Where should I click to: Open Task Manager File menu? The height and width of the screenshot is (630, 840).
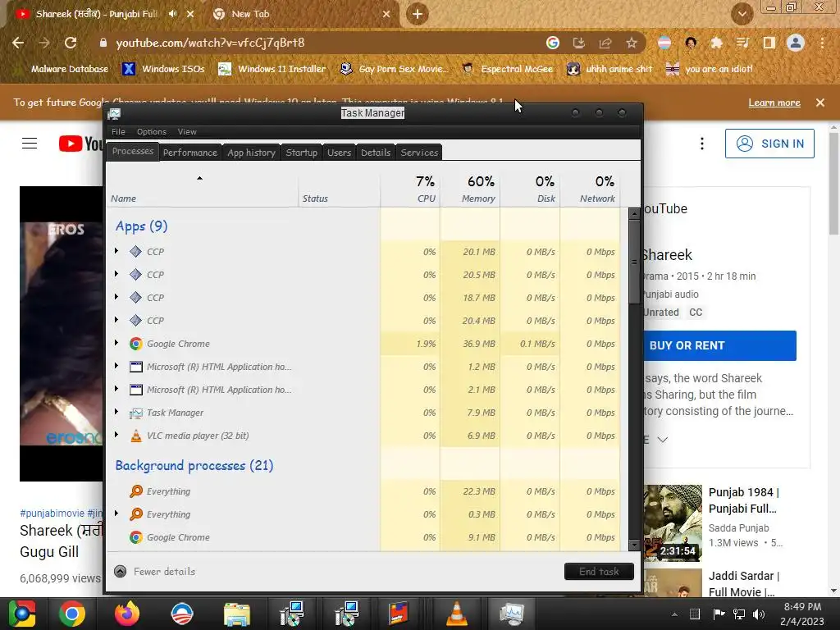[118, 132]
